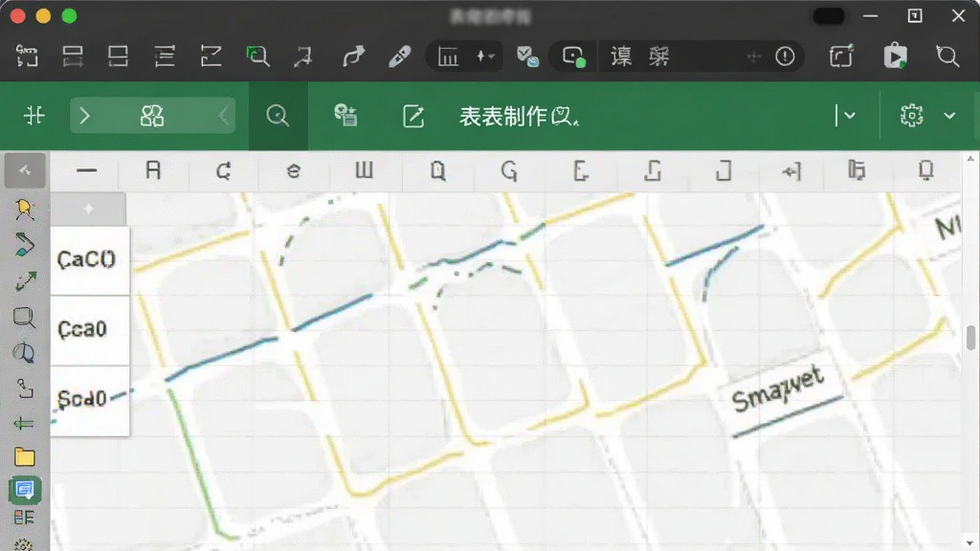Click the right chevron in green bar

pyautogui.click(x=85, y=116)
